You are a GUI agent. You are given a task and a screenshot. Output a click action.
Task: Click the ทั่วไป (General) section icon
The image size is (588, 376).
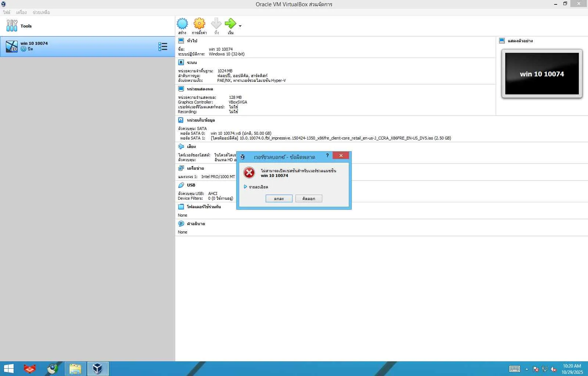tap(181, 41)
